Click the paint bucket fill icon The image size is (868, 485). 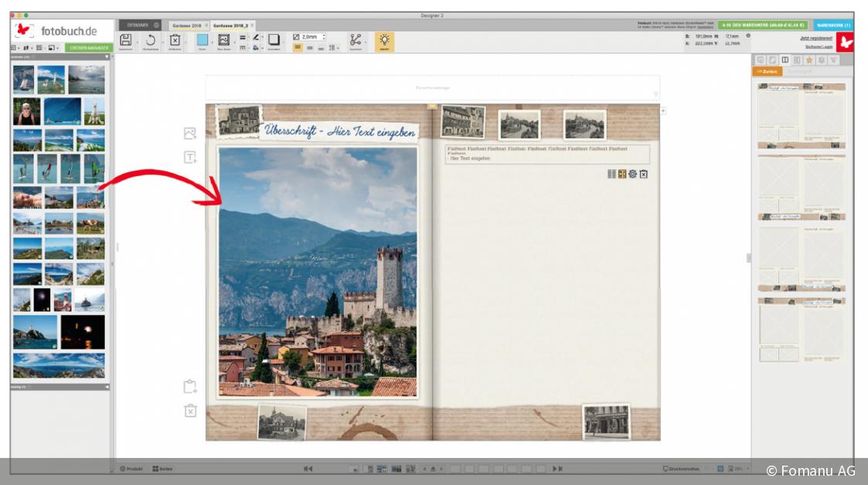[256, 48]
